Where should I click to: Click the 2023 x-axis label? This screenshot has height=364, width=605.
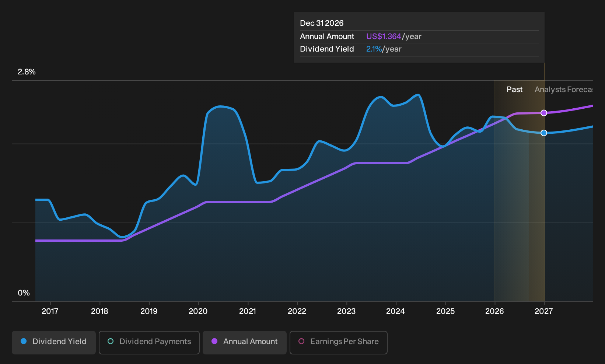(x=346, y=311)
